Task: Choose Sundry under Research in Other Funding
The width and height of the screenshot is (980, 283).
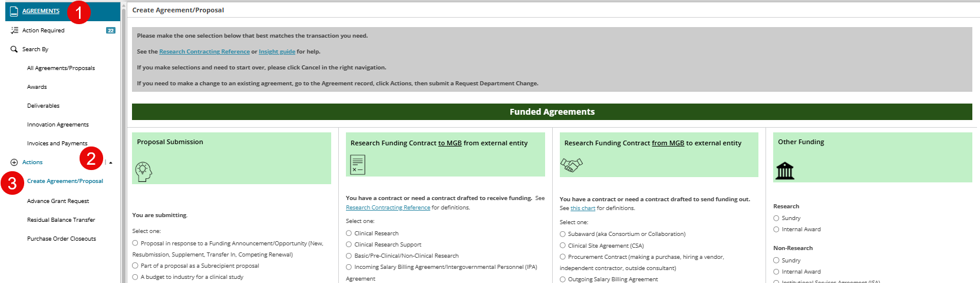Action: (x=776, y=218)
